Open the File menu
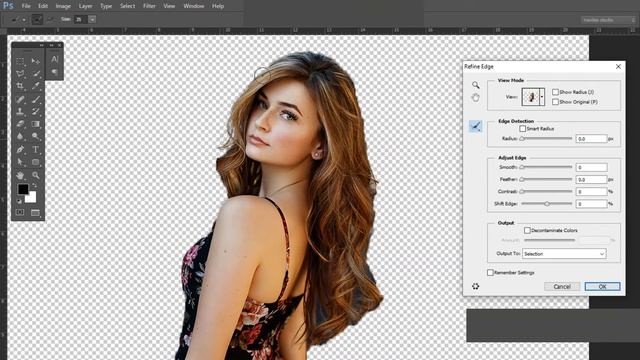Image resolution: width=640 pixels, height=360 pixels. pos(26,6)
